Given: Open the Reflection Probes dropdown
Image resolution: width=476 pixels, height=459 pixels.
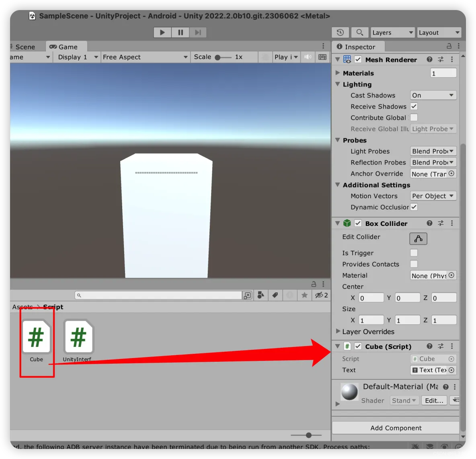Looking at the screenshot, I should tap(433, 162).
